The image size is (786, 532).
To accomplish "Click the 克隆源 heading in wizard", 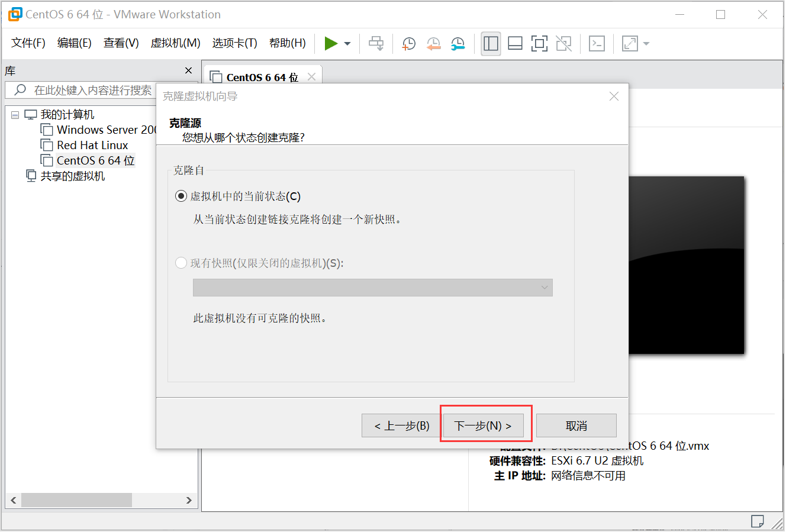I will (x=185, y=122).
